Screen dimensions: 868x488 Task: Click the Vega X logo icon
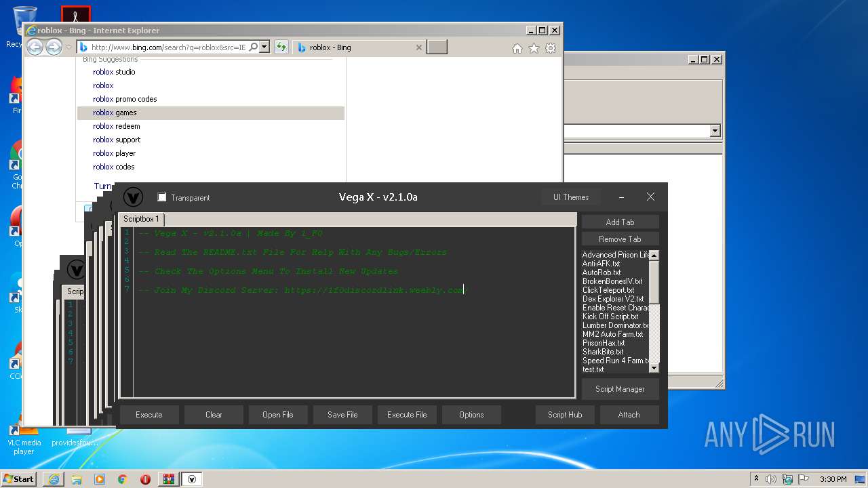pos(133,197)
